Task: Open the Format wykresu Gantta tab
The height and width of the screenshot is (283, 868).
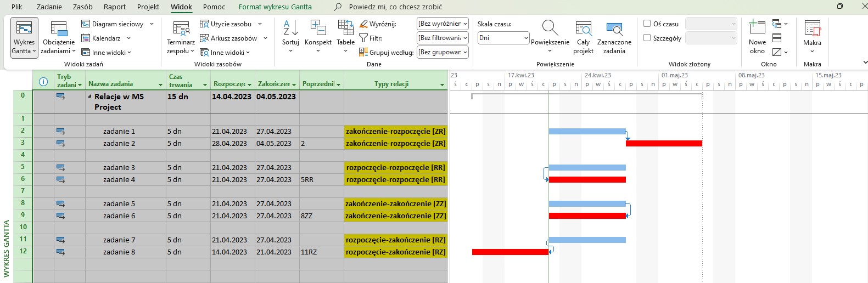Action: coord(275,7)
